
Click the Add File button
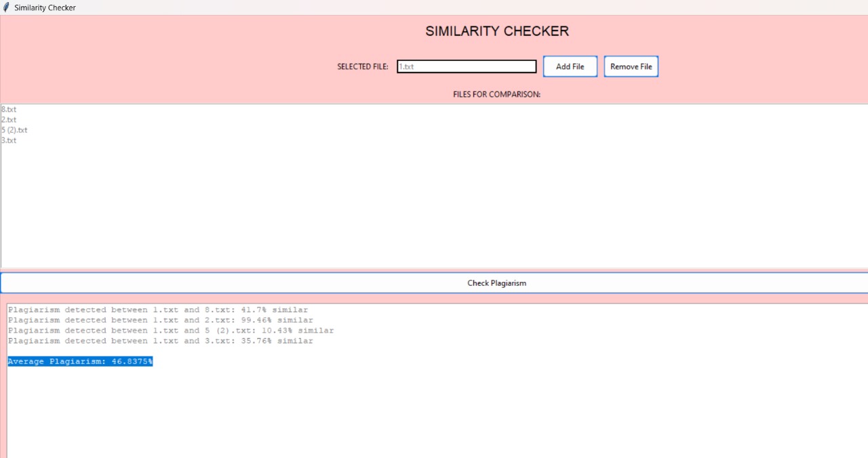(x=570, y=66)
